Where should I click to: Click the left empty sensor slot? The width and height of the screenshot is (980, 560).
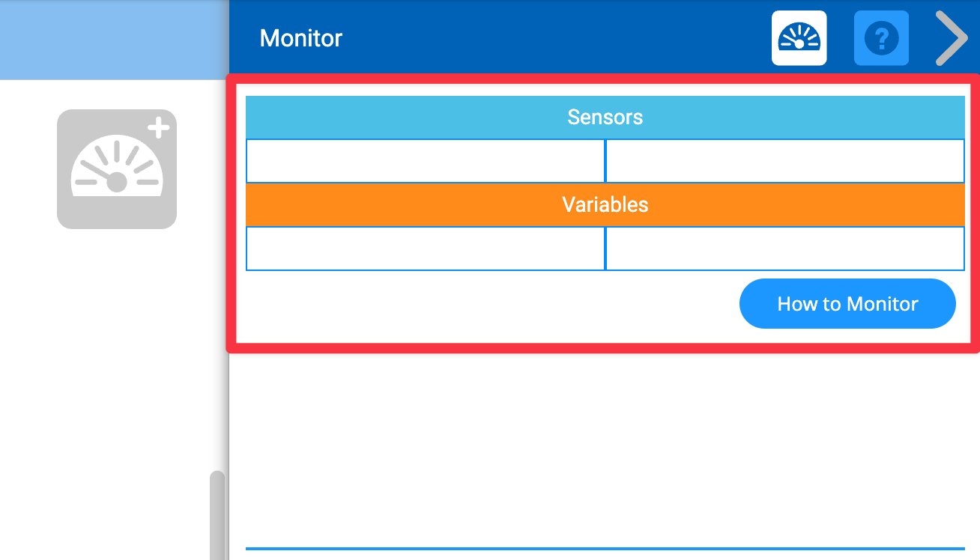point(425,160)
